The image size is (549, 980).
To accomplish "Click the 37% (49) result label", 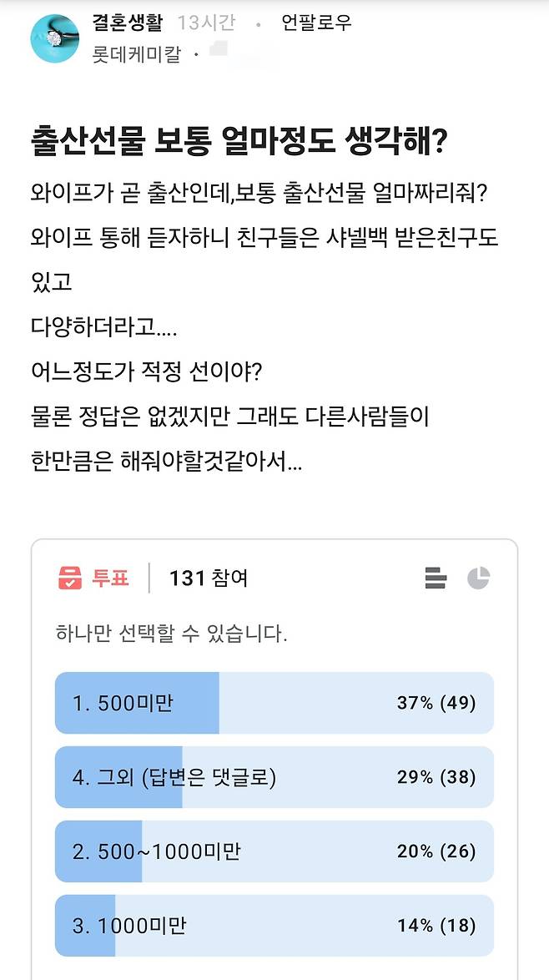I will [x=436, y=703].
